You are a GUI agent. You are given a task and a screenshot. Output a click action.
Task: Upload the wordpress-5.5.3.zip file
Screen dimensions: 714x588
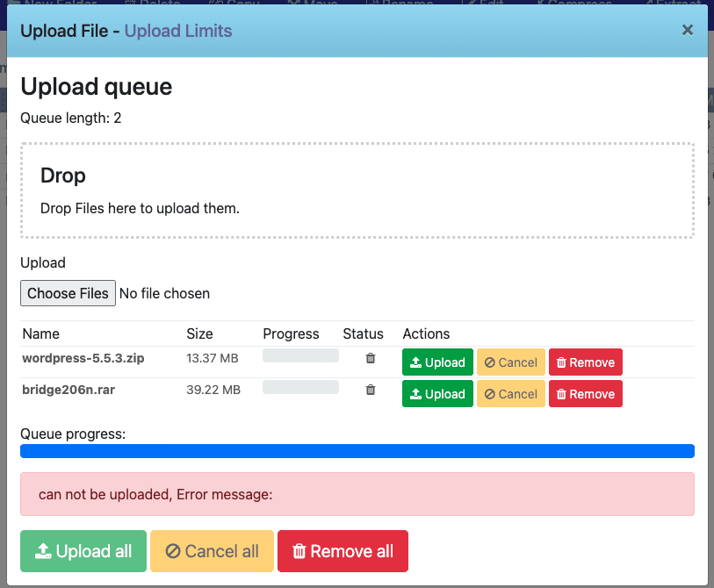tap(437, 362)
